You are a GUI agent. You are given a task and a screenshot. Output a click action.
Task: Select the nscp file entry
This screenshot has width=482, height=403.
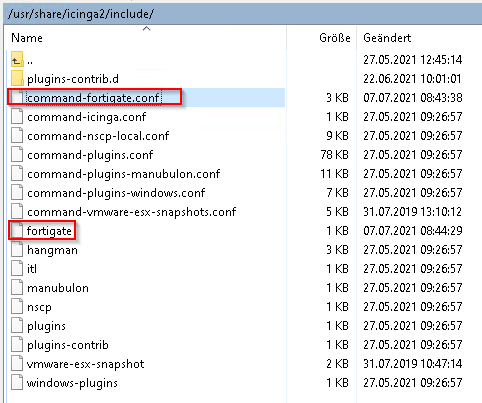[x=39, y=307]
